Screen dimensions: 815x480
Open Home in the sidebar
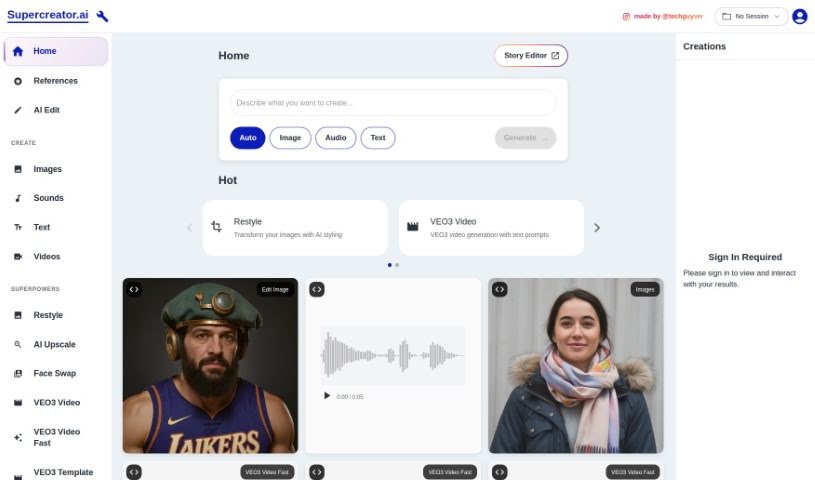click(x=56, y=51)
